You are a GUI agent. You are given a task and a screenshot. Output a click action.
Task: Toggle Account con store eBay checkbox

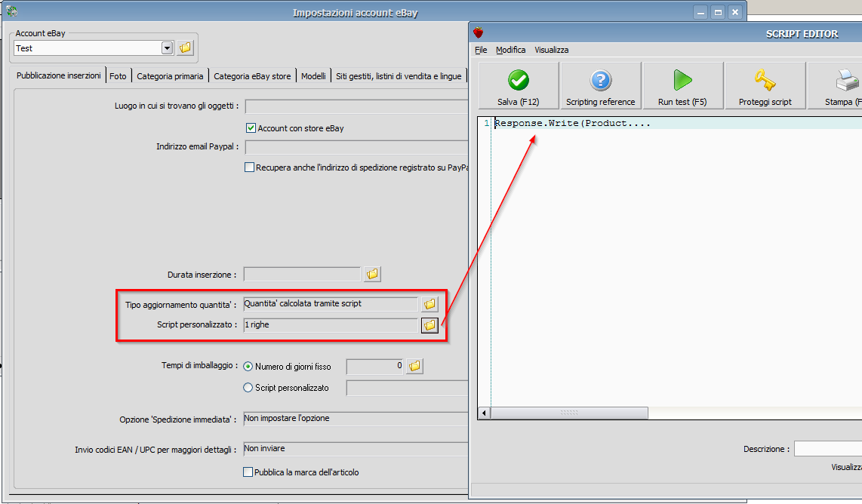click(x=251, y=128)
